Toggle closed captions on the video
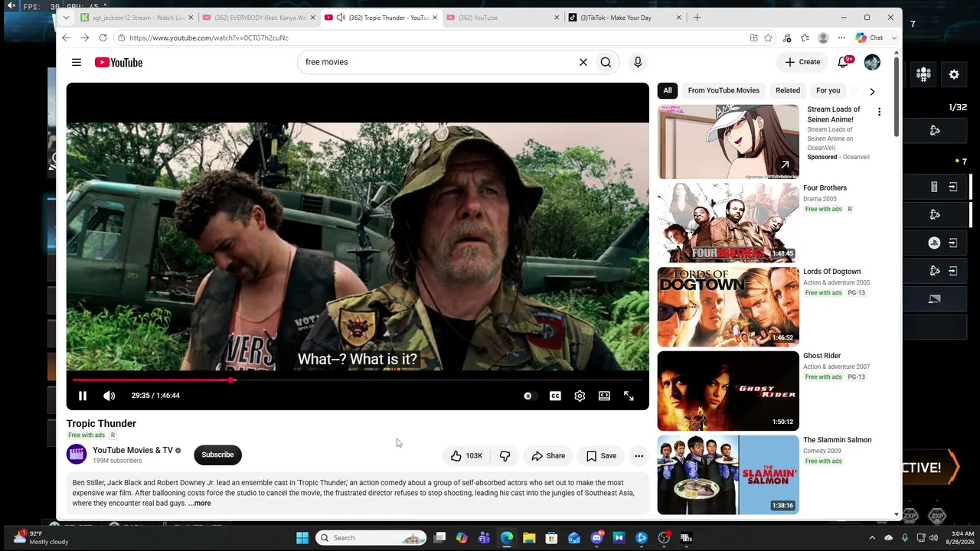 click(x=555, y=396)
